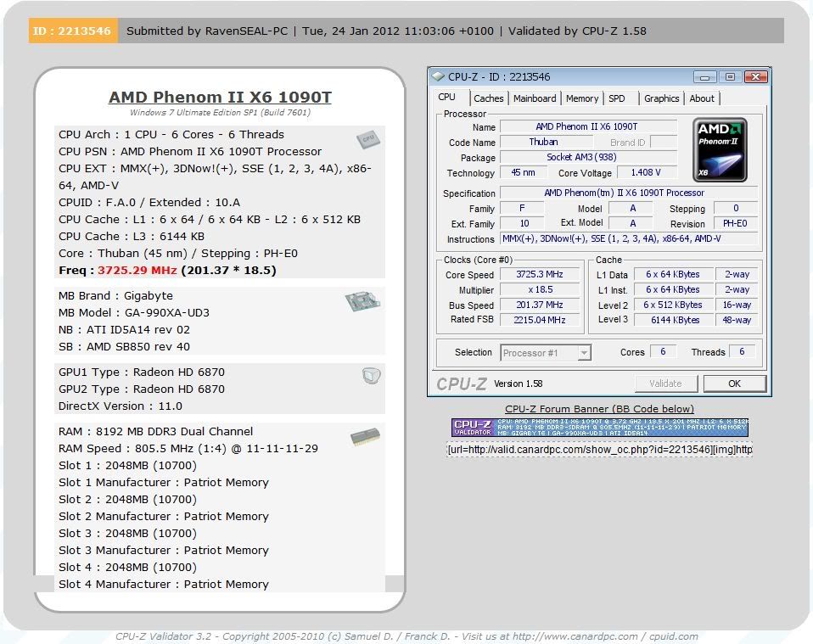Click the DirectX Version : 11.0 line
This screenshot has width=813, height=644.
pyautogui.click(x=121, y=406)
